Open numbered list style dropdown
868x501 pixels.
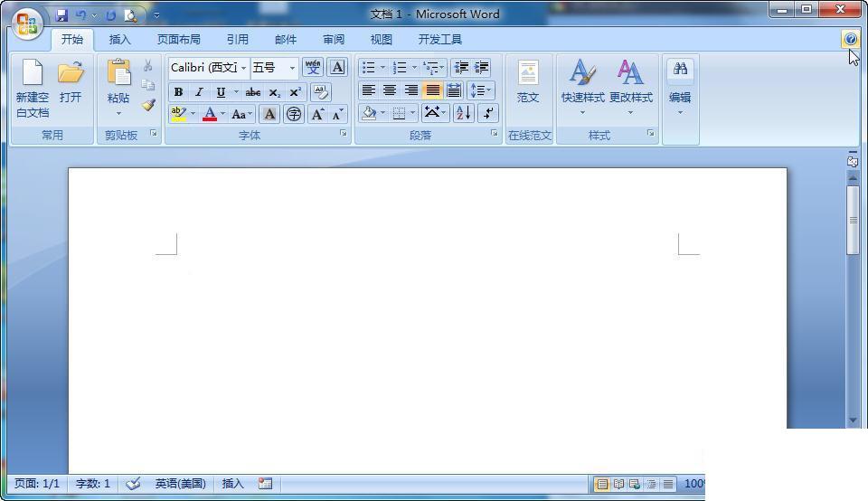click(414, 68)
